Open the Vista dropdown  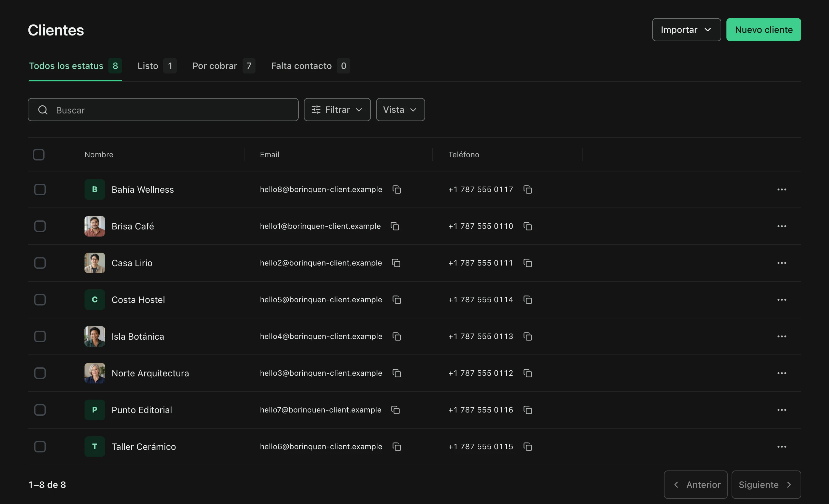(x=400, y=110)
